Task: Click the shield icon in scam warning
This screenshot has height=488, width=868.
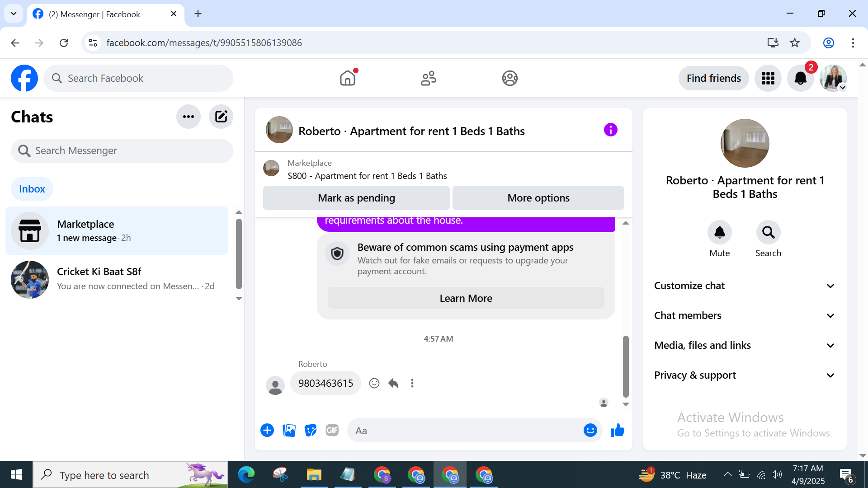Action: pos(337,253)
